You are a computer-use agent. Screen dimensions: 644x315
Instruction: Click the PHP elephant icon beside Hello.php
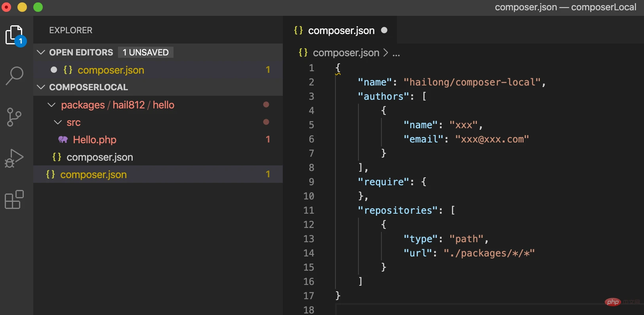[x=63, y=139]
